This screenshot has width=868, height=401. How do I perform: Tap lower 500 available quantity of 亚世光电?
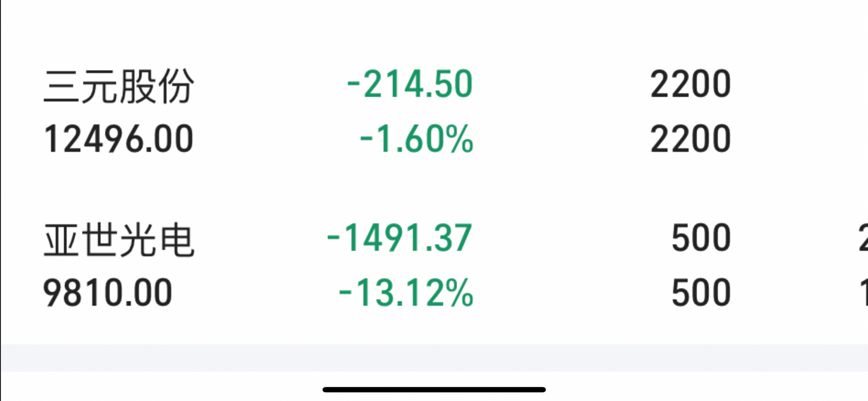pos(701,293)
